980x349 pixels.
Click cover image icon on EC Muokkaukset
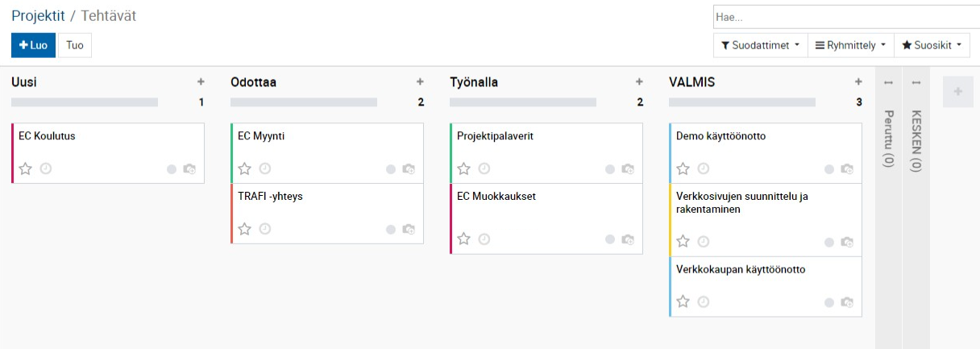point(628,239)
